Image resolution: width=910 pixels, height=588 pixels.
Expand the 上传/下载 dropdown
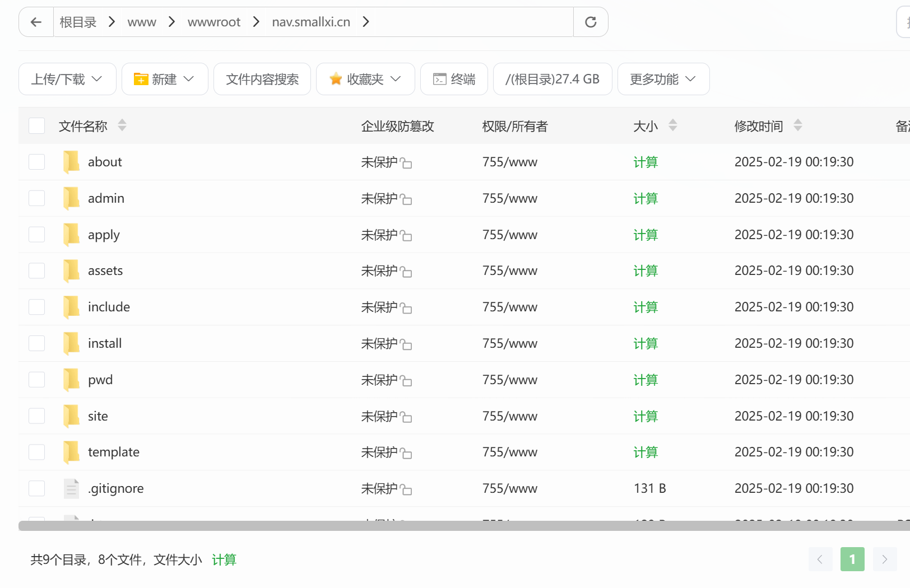[67, 79]
